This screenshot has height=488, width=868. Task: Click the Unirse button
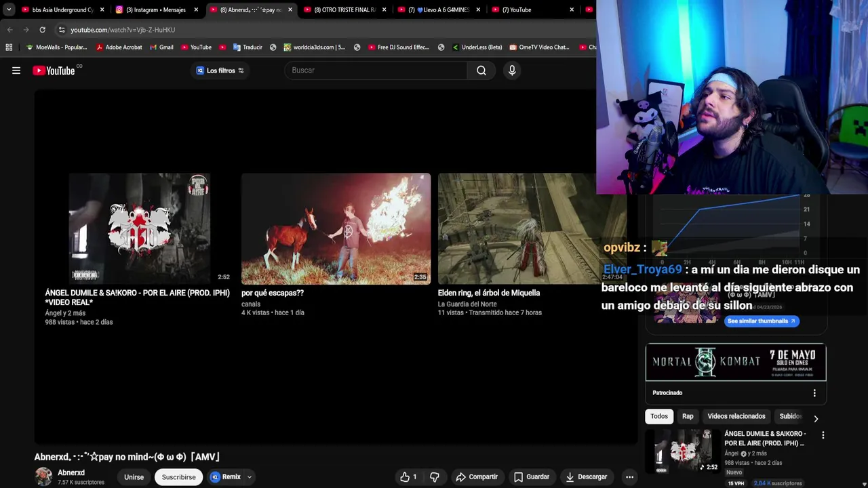(x=134, y=477)
